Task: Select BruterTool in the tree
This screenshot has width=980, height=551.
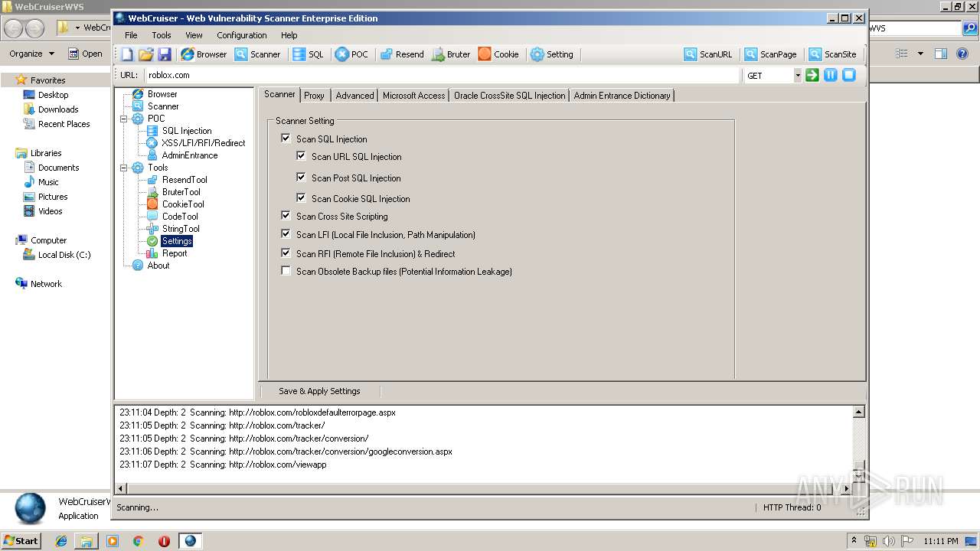Action: pos(181,192)
